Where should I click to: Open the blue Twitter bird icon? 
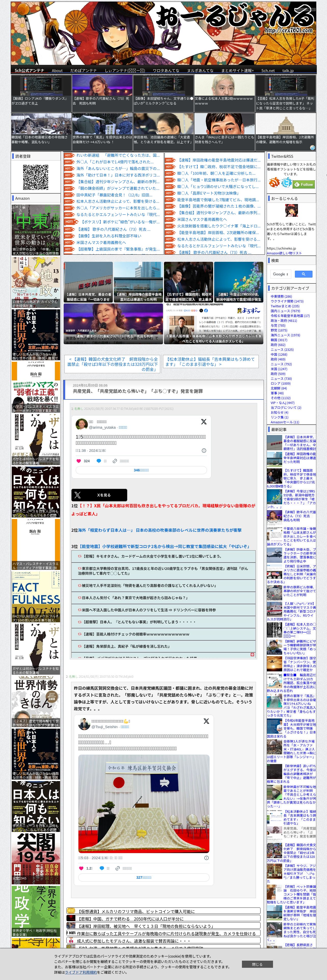point(286,183)
